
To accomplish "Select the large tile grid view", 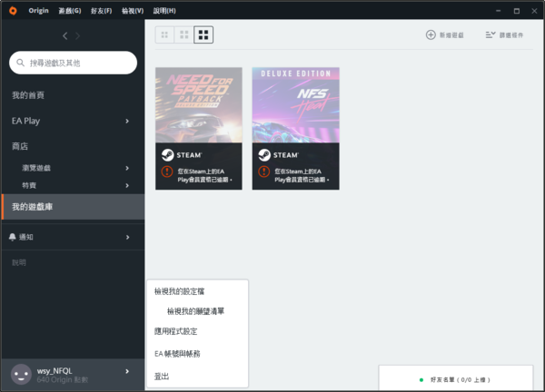I will [x=204, y=34].
